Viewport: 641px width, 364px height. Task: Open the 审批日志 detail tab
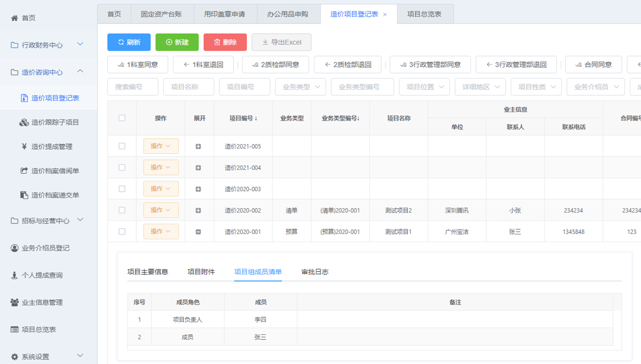[x=315, y=271]
